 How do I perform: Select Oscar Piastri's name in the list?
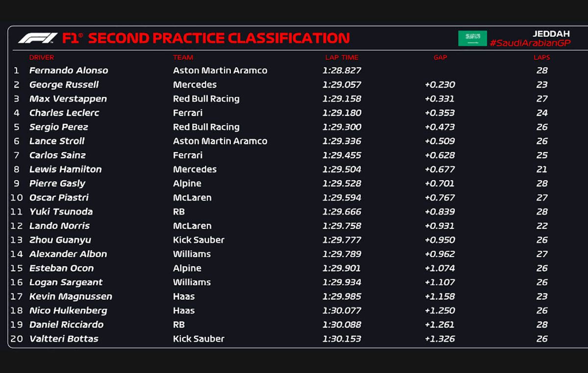(x=59, y=198)
